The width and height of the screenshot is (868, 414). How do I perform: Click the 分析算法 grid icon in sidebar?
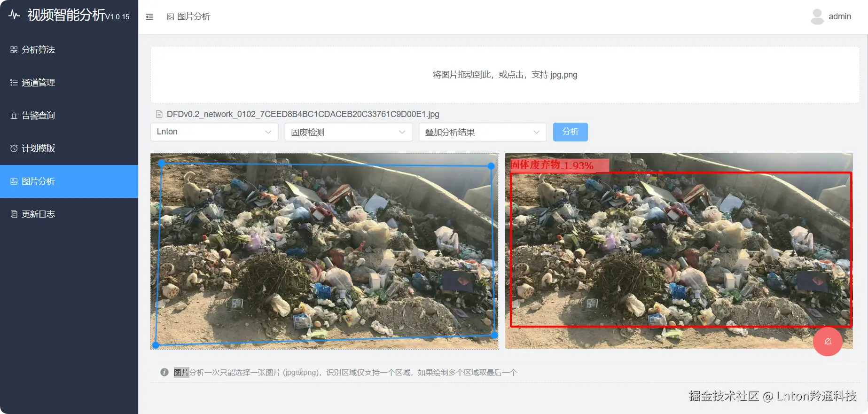point(14,50)
